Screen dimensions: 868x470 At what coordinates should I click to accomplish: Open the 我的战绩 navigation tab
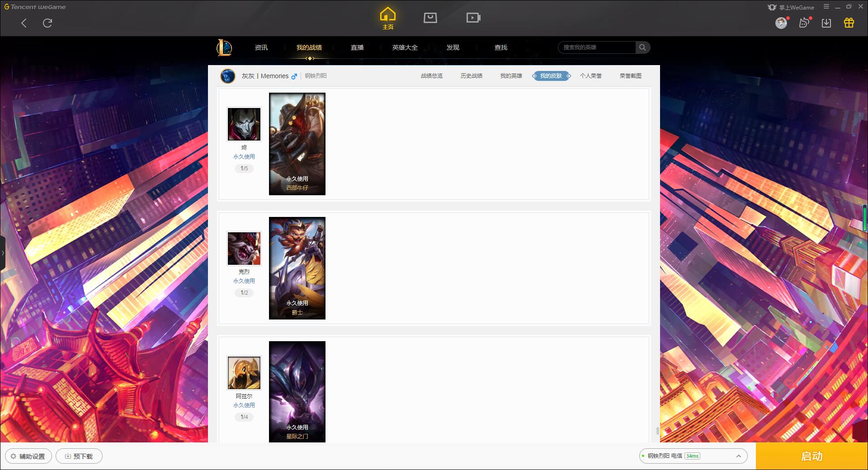309,47
